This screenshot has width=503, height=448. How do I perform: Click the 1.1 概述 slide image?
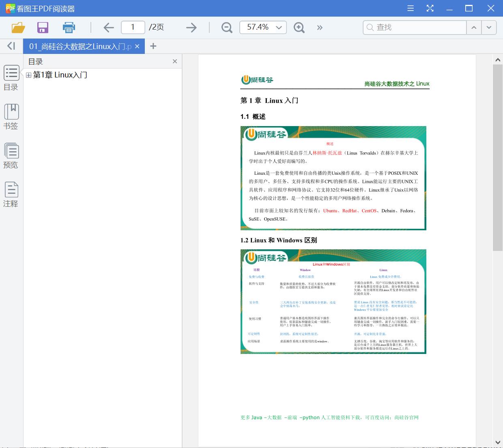(x=333, y=178)
